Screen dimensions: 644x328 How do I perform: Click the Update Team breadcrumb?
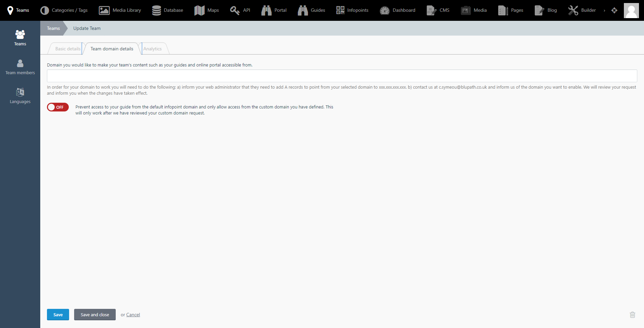87,28
